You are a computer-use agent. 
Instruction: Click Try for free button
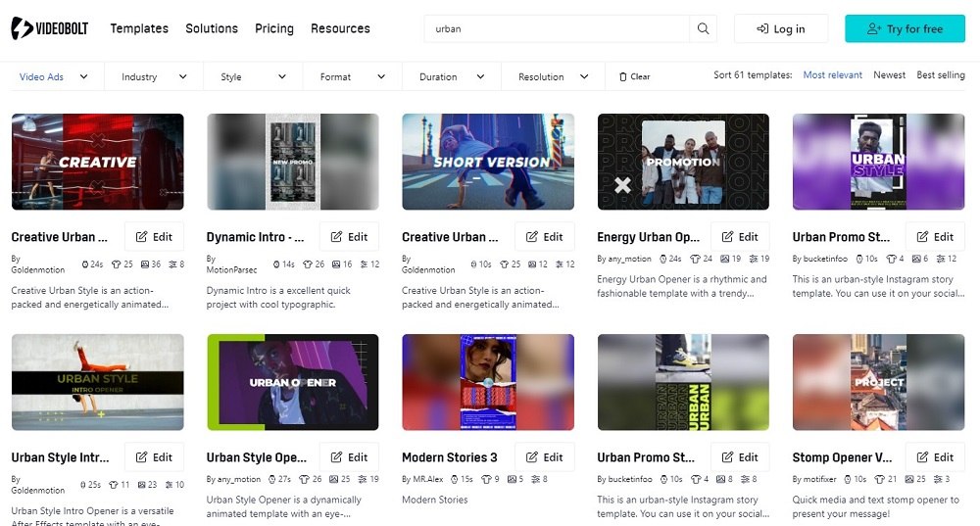905,28
